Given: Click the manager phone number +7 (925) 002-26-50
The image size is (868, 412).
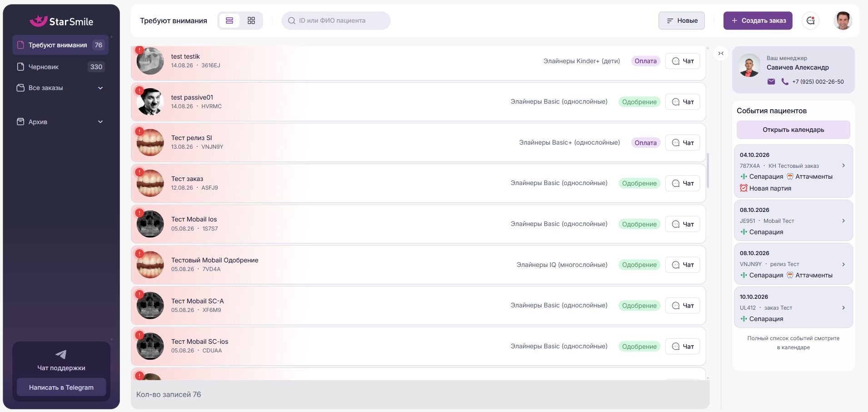Looking at the screenshot, I should [x=818, y=82].
